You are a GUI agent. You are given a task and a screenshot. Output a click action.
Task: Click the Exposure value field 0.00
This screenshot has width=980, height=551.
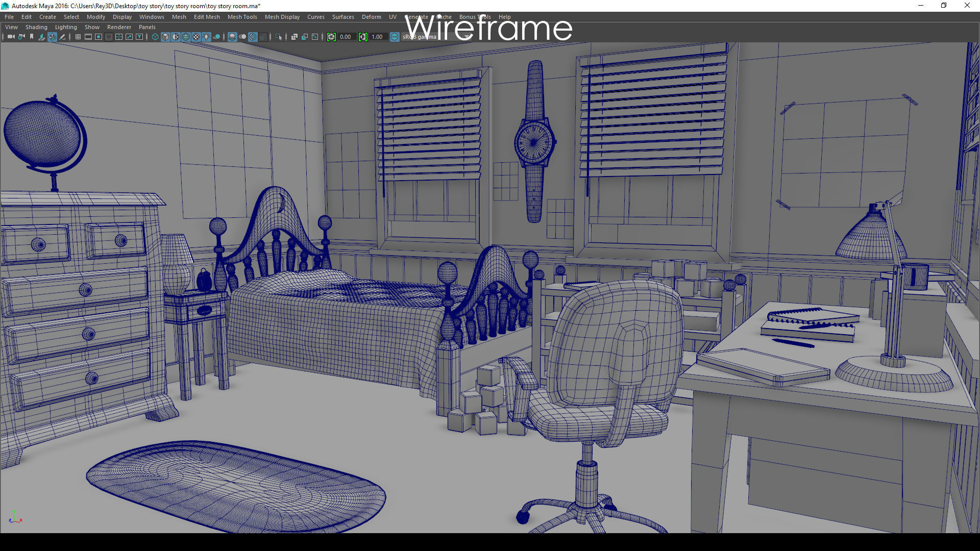coord(347,37)
